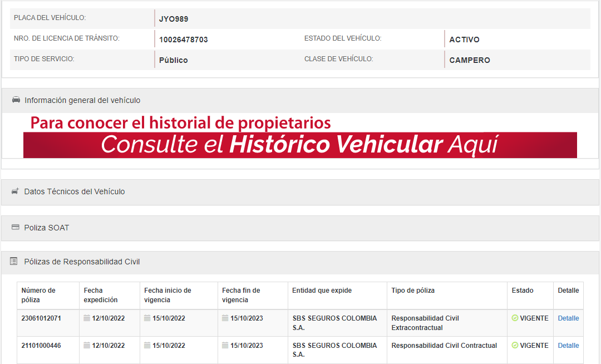601x364 pixels.
Task: Collapse Pólizas de Responsabilidad Civil section
Action: (x=82, y=262)
